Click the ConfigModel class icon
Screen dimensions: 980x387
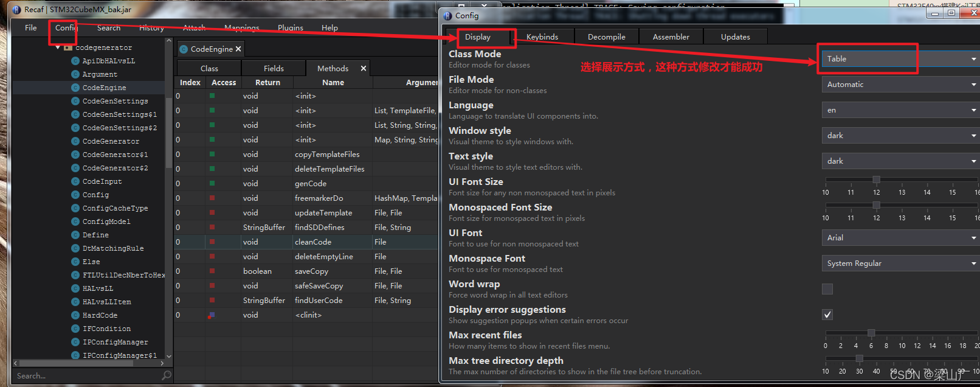(x=75, y=221)
